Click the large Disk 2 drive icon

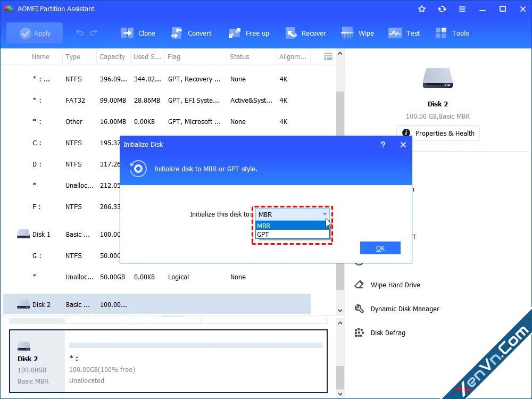tap(438, 78)
